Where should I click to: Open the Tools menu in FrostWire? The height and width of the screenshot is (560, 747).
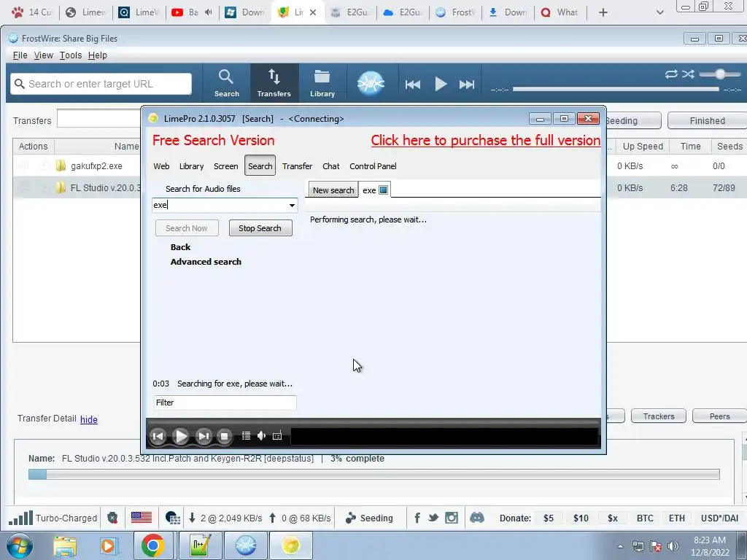(x=71, y=55)
